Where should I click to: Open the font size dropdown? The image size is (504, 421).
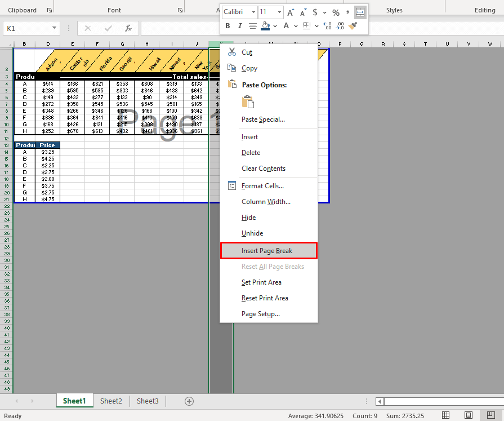point(279,12)
